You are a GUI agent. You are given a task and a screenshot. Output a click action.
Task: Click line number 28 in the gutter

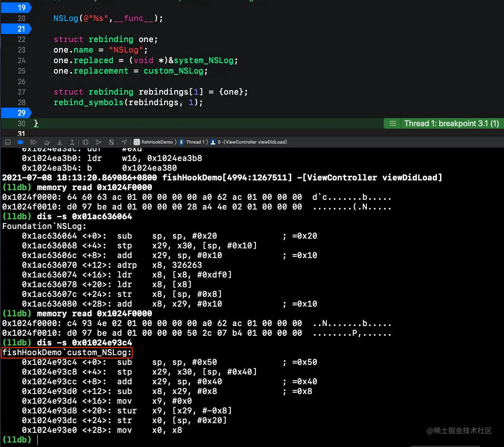click(x=21, y=102)
